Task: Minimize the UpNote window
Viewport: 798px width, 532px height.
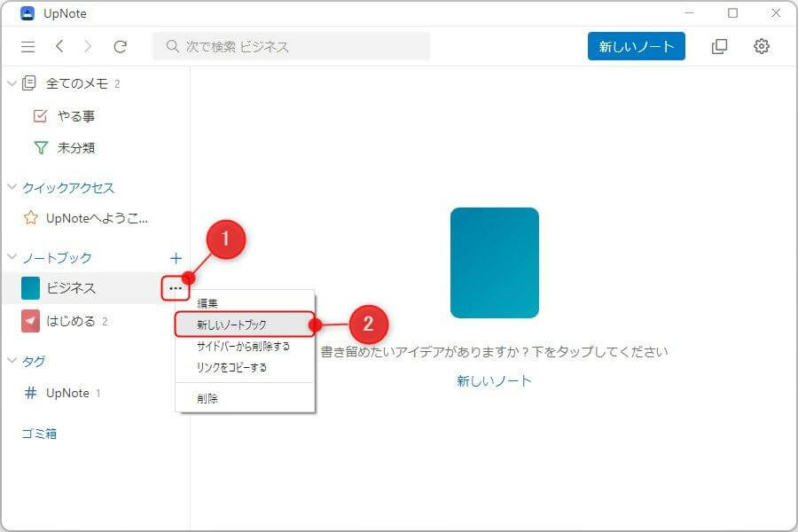Action: tap(690, 12)
